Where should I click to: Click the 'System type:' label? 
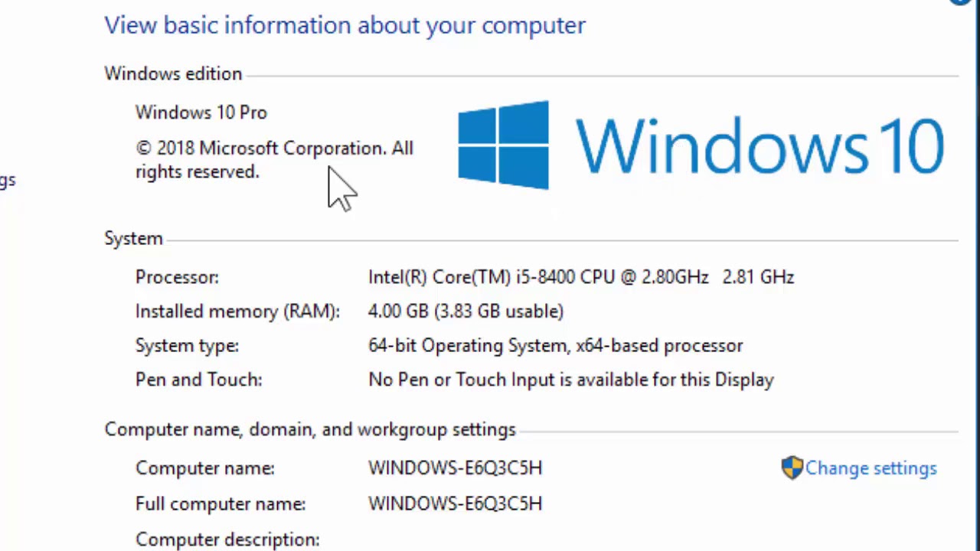tap(187, 346)
